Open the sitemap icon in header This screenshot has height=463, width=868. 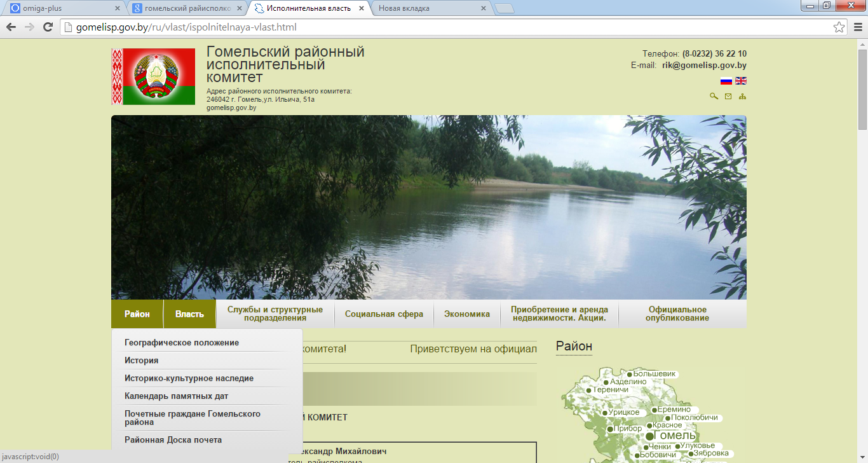pyautogui.click(x=742, y=96)
